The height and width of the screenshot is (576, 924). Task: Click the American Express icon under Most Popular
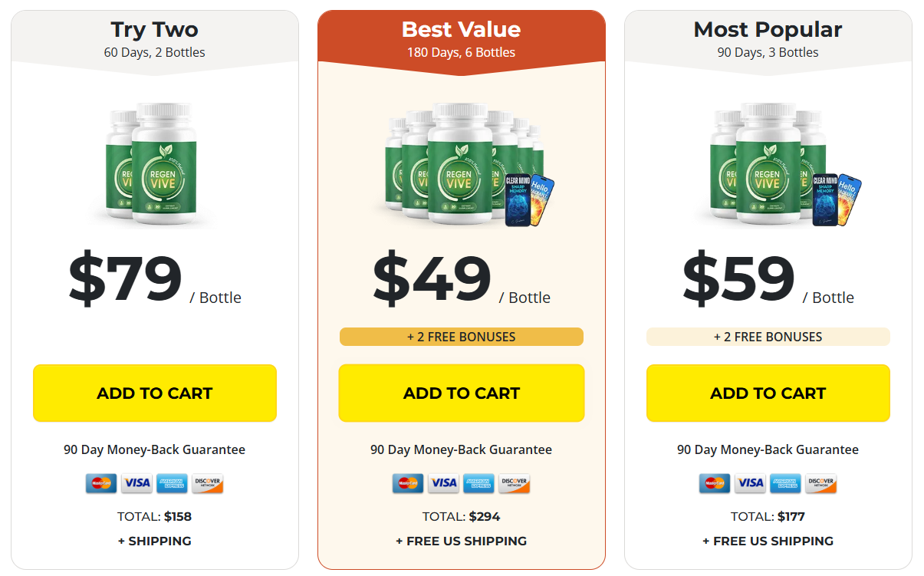(x=785, y=483)
